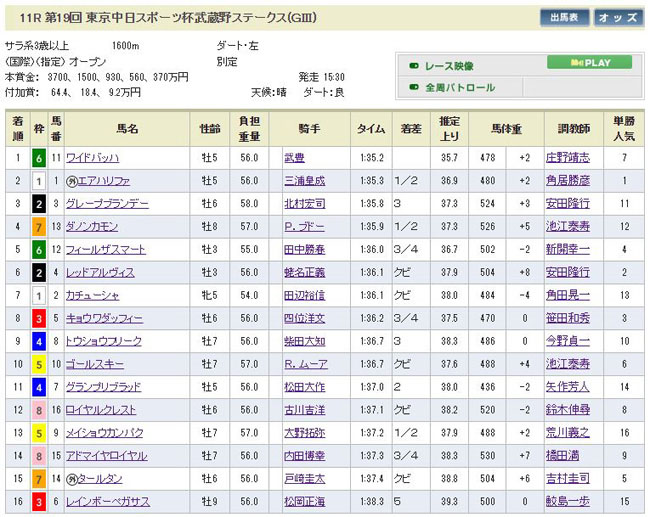Open jockey 武豊 profile

(293, 158)
